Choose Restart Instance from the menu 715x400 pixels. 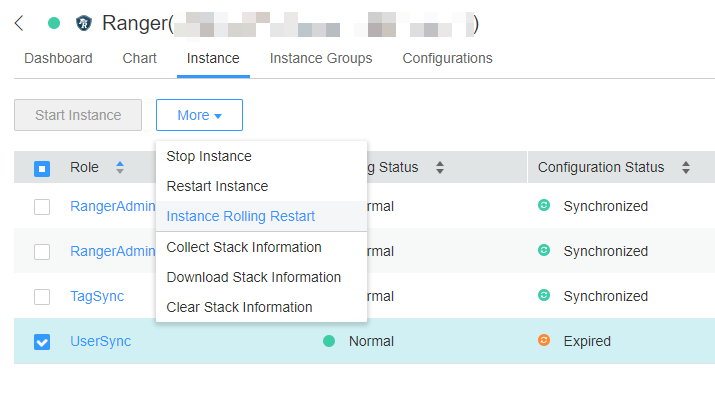tap(261, 186)
